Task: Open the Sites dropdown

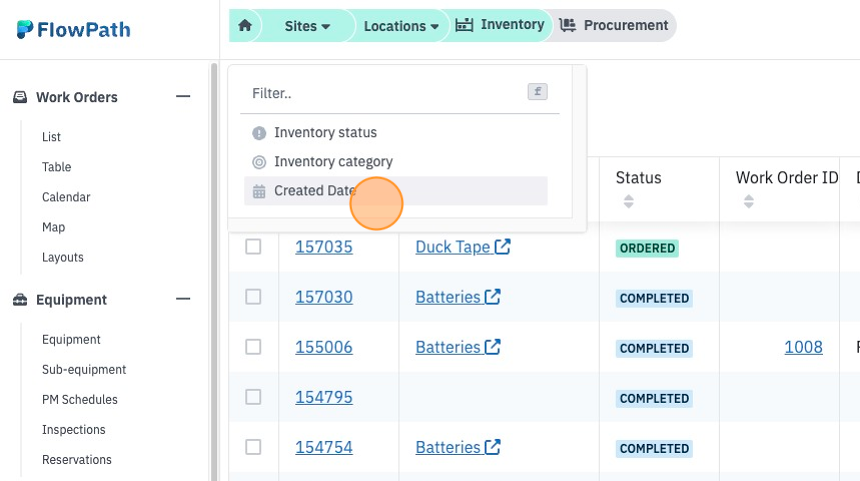Action: pos(307,26)
